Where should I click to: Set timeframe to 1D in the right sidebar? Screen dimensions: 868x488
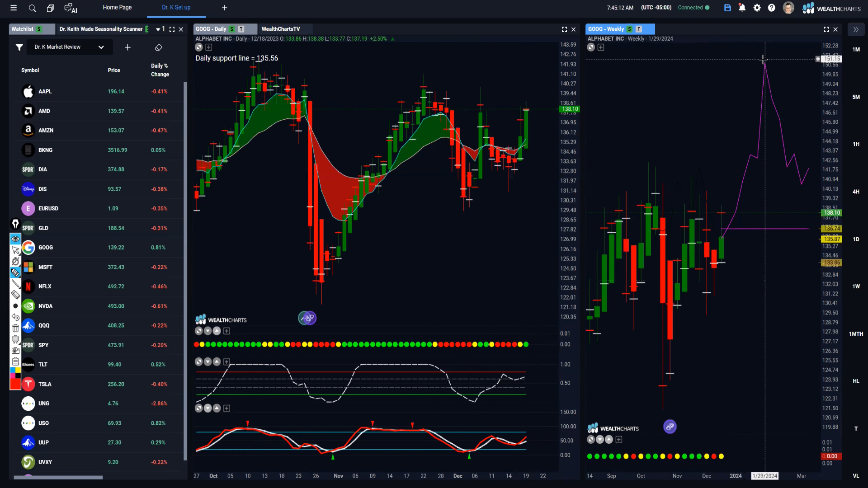click(856, 239)
